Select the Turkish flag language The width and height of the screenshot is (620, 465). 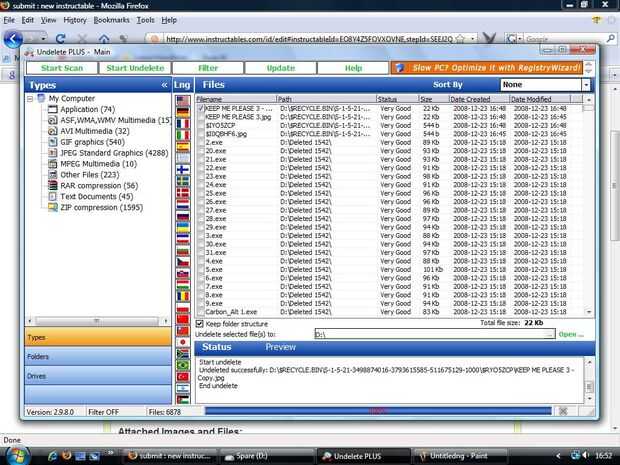(x=183, y=376)
